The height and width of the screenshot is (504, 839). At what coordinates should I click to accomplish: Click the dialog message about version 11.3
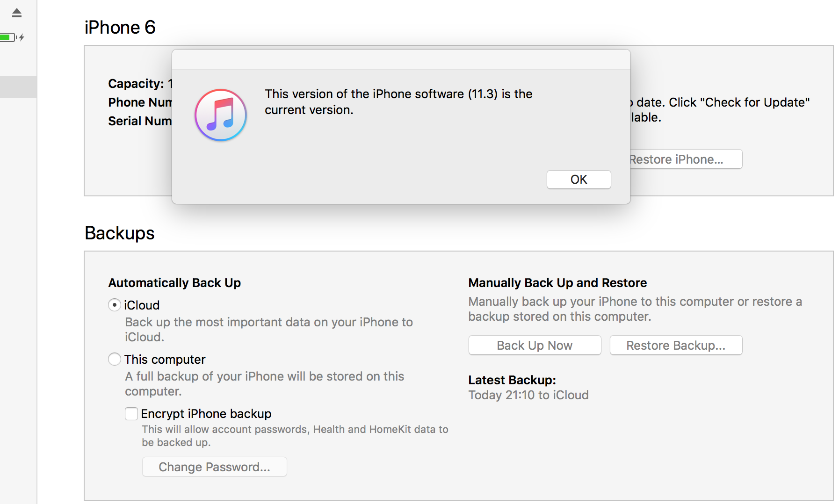pos(398,102)
